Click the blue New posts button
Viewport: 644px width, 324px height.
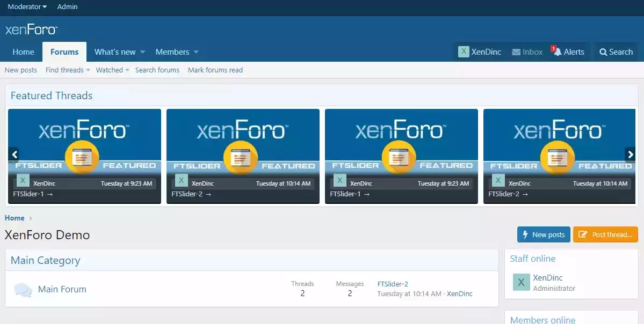(544, 234)
